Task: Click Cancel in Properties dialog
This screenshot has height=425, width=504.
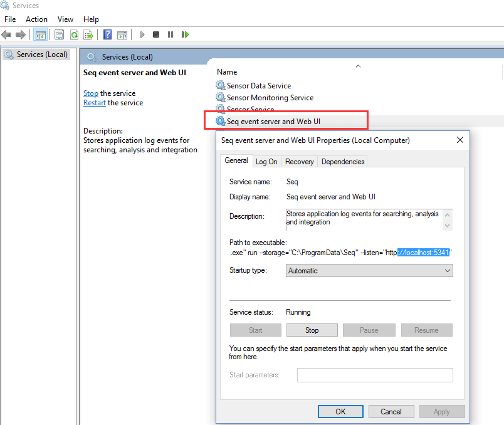Action: pos(391,411)
